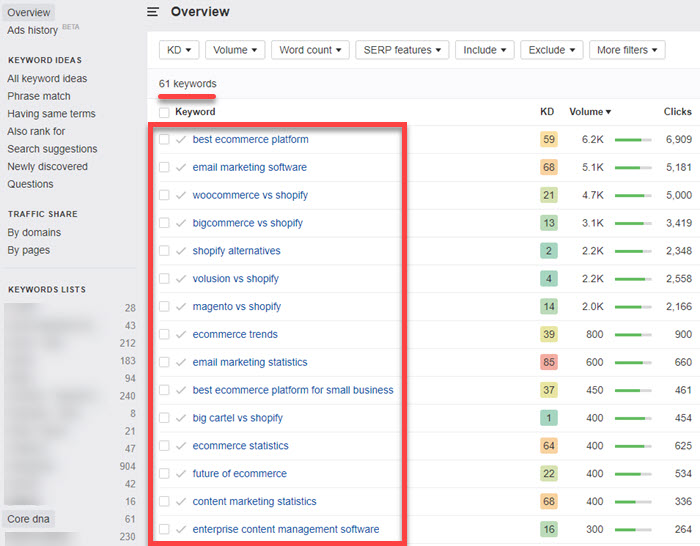
Task: Tick the checkbox for email marketing software
Action: (164, 168)
